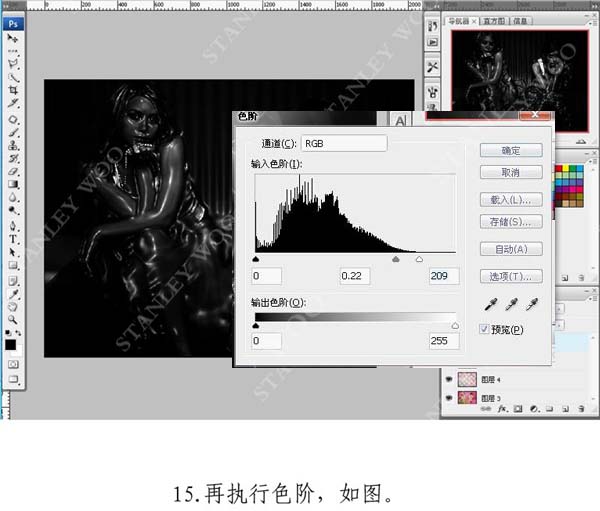This screenshot has width=600, height=511.
Task: Click the black point eyedropper in Levels
Action: point(490,304)
